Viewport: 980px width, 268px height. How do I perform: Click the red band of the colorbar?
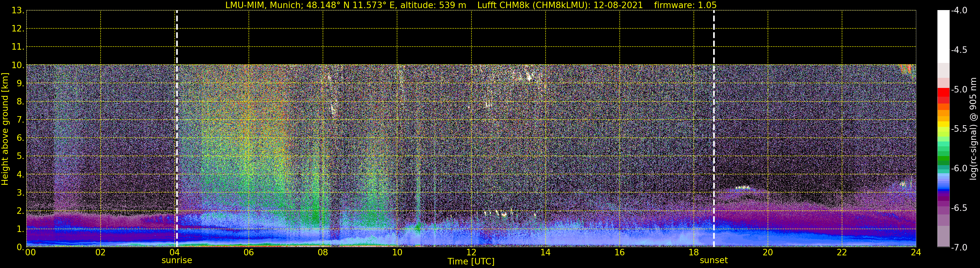click(944, 92)
